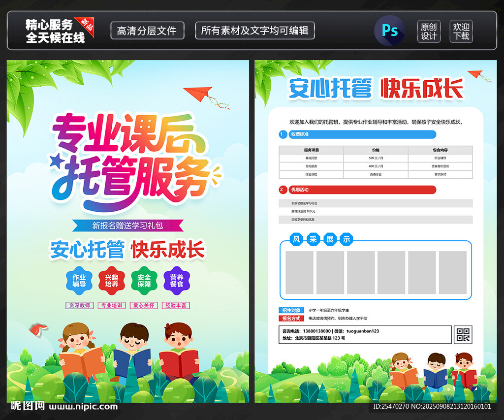This screenshot has width=504, height=420.
Task: Click the 500元/月 price cell
Action: pyautogui.click(x=376, y=158)
